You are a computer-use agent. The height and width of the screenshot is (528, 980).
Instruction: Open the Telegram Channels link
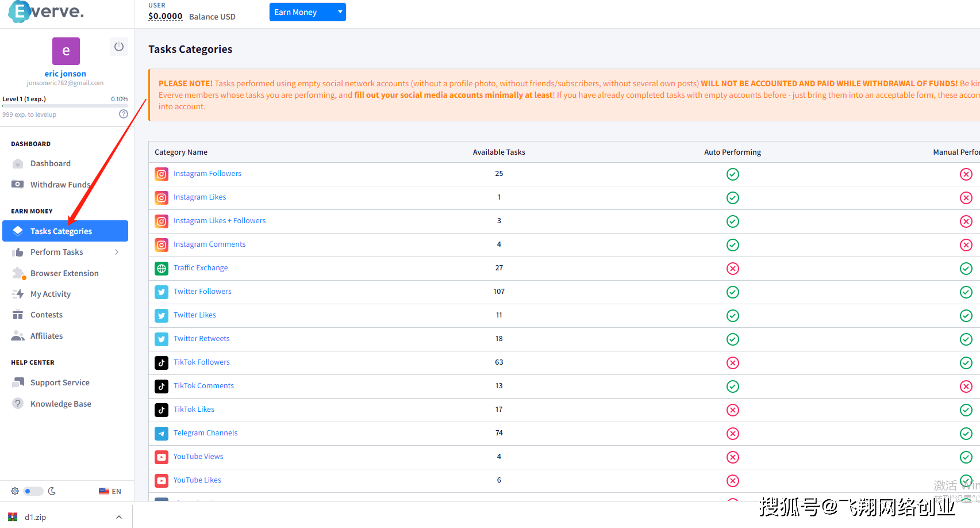click(x=205, y=433)
